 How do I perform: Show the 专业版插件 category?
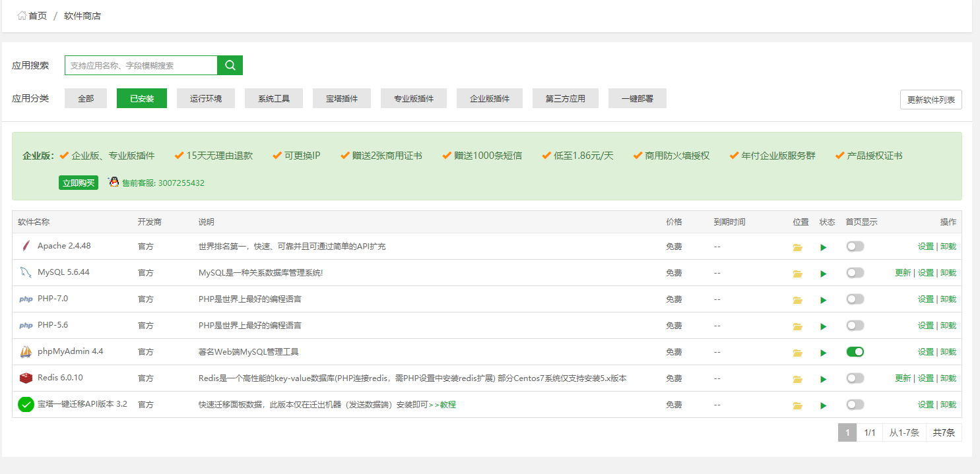tap(414, 98)
